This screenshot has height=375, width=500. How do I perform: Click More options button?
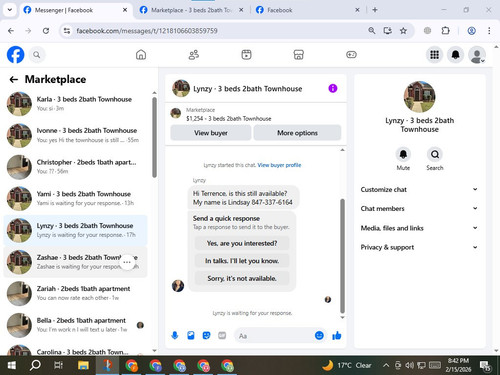(x=297, y=133)
